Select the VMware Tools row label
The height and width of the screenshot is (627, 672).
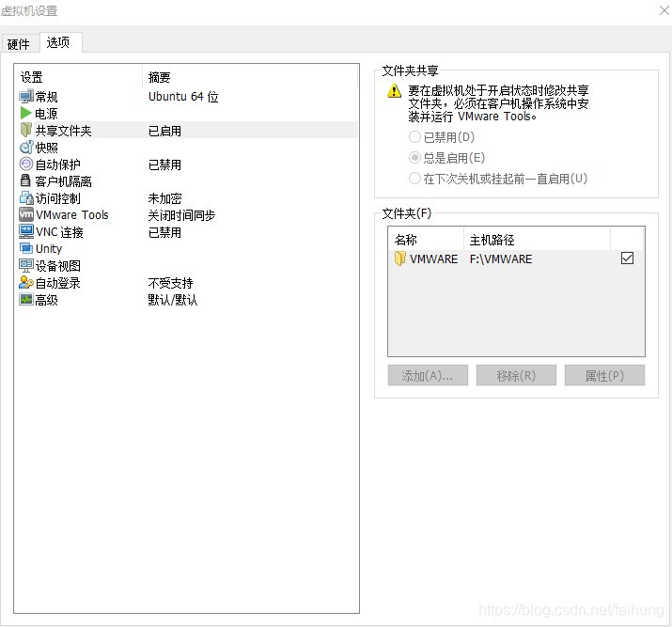point(72,214)
